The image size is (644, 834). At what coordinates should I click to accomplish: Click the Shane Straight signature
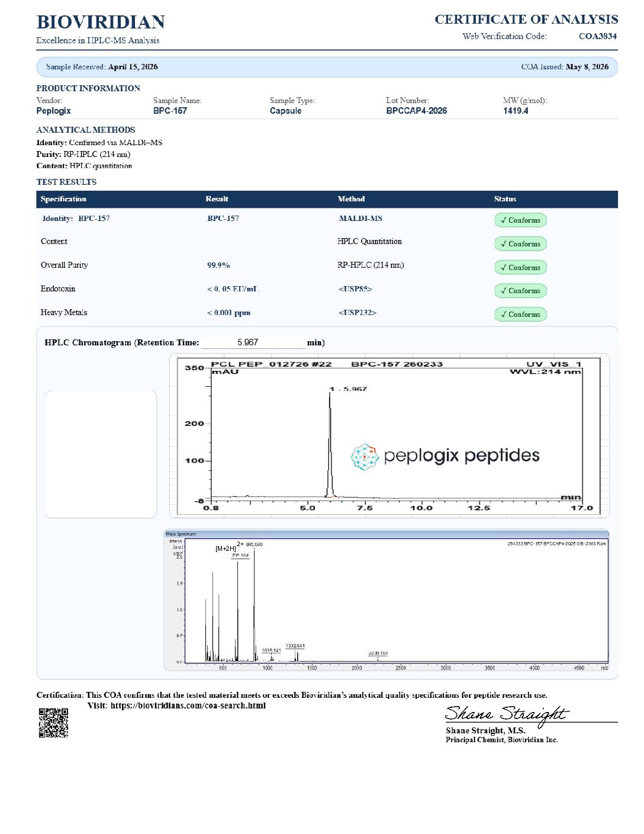click(x=507, y=714)
